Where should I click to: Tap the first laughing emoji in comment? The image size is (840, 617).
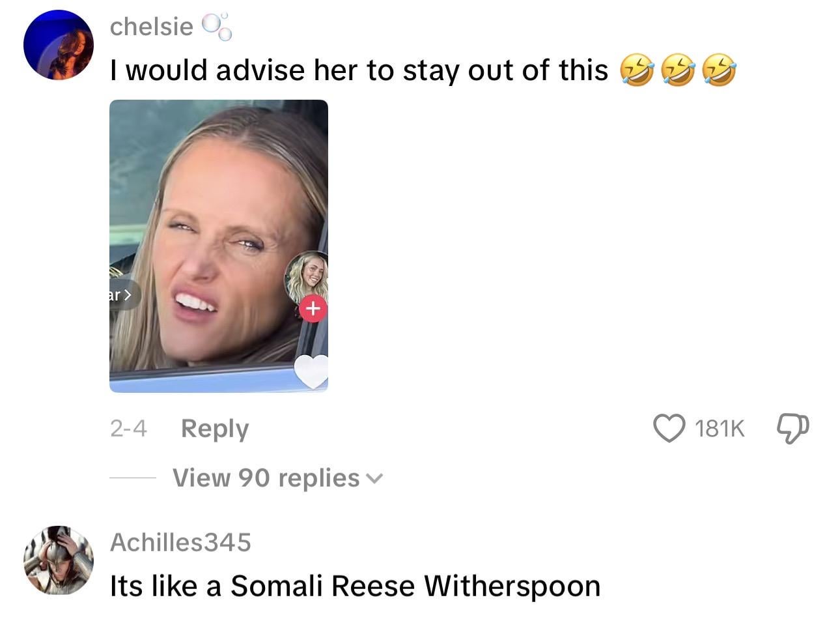[x=636, y=70]
